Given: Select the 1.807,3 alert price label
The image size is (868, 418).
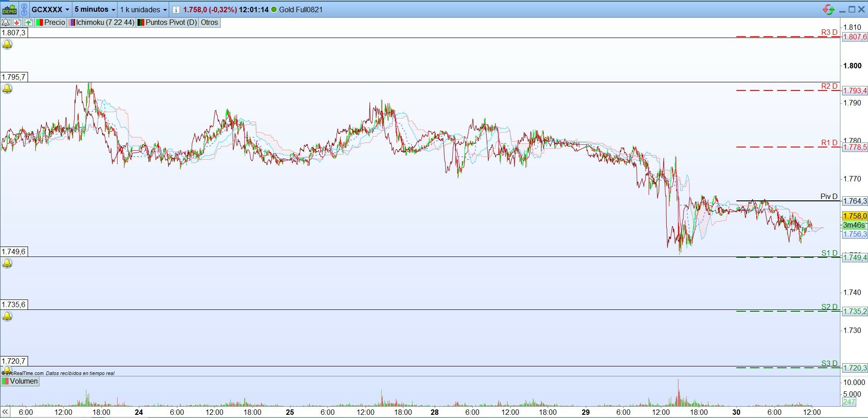Looking at the screenshot, I should [x=14, y=33].
